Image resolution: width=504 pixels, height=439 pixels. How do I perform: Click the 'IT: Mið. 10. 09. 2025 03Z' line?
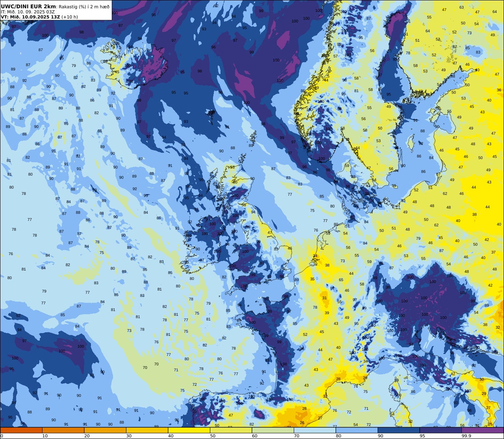[28, 12]
